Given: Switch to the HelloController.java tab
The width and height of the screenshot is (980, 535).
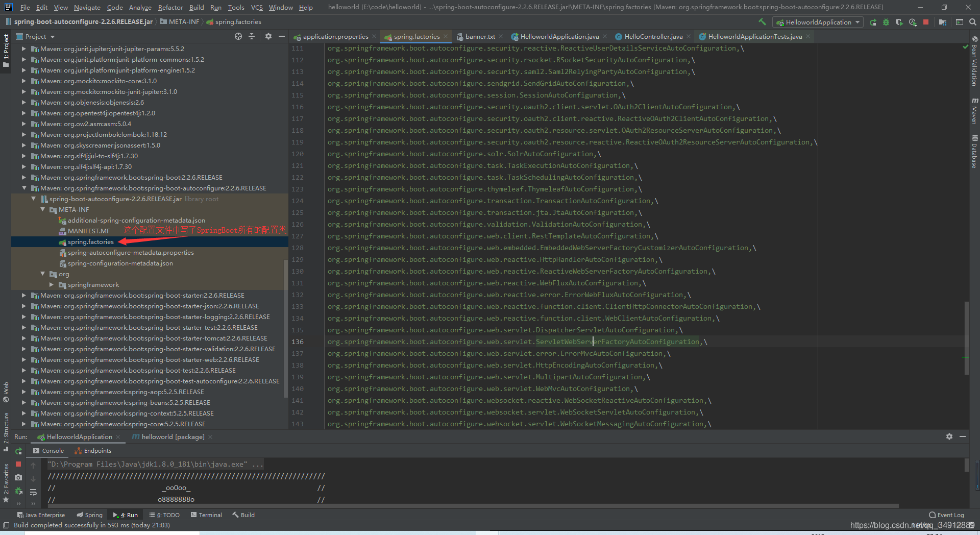Looking at the screenshot, I should (x=653, y=36).
